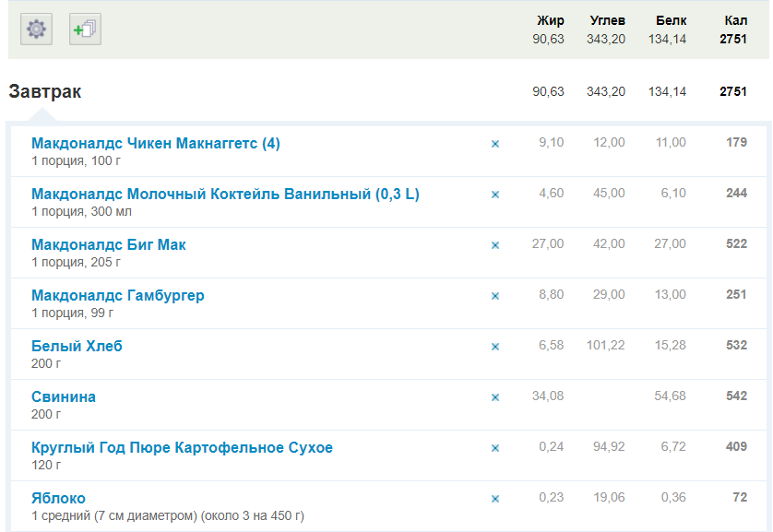Open the Макдоналдс Гамбургер link
Viewport: 773px width, 532px height.
[x=118, y=296]
